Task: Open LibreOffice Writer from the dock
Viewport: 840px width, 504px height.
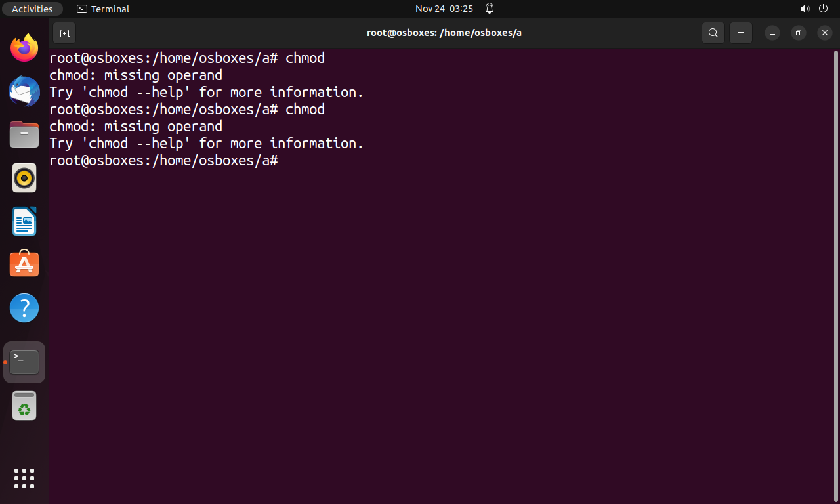Action: pyautogui.click(x=24, y=221)
